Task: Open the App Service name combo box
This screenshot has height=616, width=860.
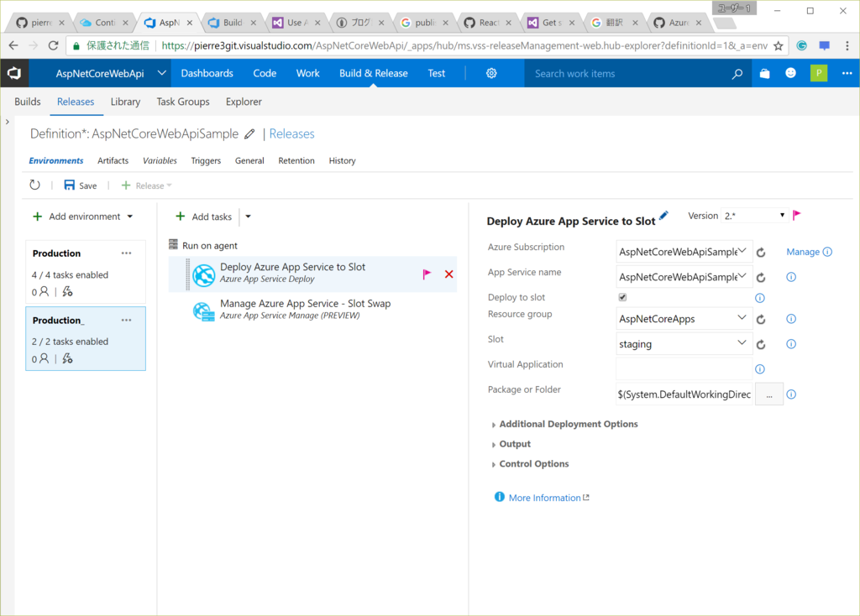Action: click(684, 277)
